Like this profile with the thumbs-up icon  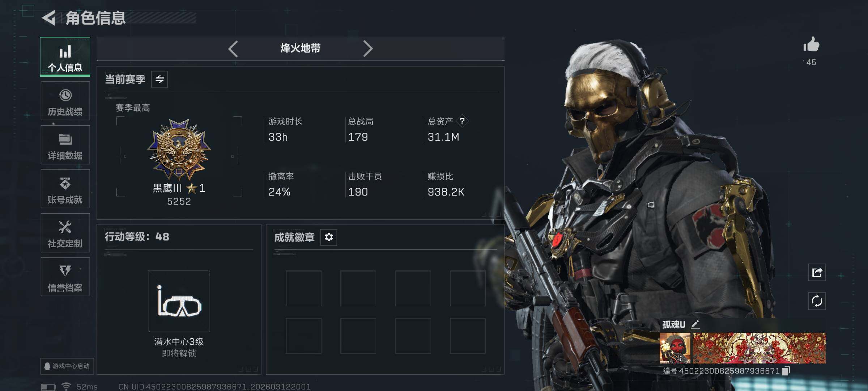[x=811, y=45]
